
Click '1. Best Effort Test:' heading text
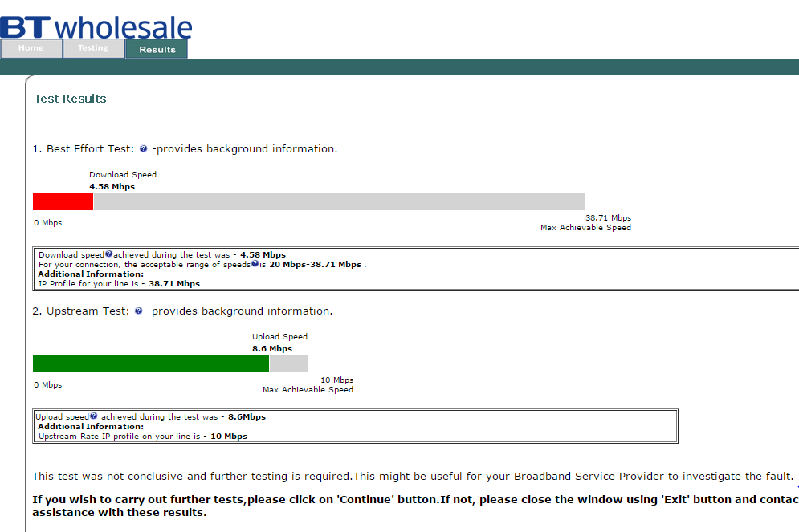pyautogui.click(x=83, y=148)
